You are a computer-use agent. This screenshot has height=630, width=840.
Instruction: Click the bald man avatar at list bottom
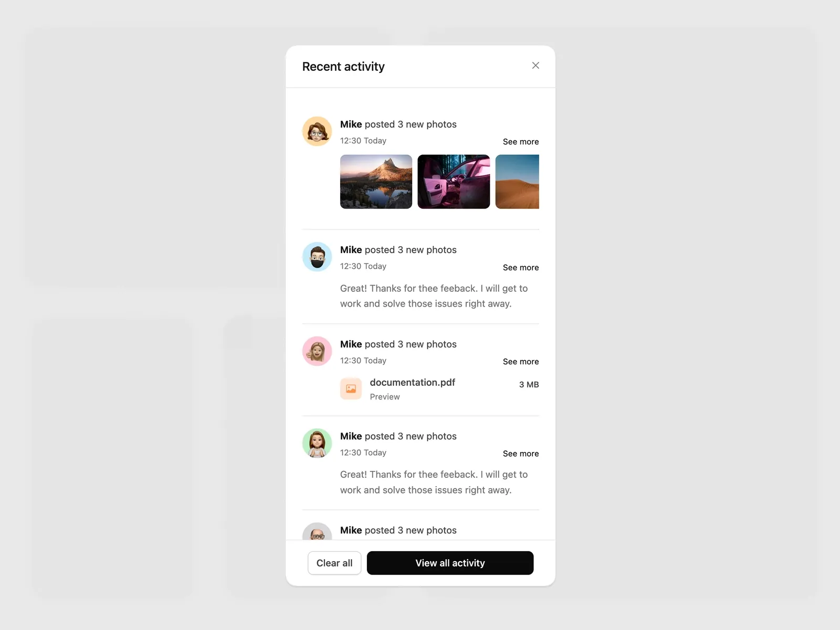pos(317,531)
